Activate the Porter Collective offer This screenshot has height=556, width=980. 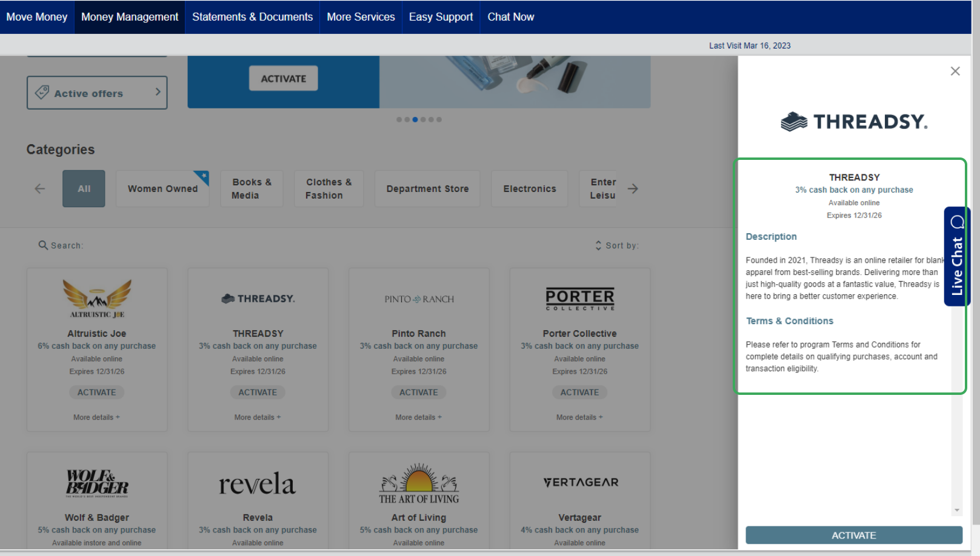(580, 392)
